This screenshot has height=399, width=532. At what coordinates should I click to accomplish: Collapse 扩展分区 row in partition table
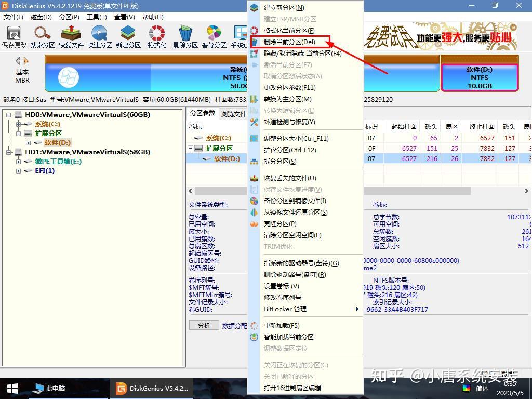(x=190, y=148)
